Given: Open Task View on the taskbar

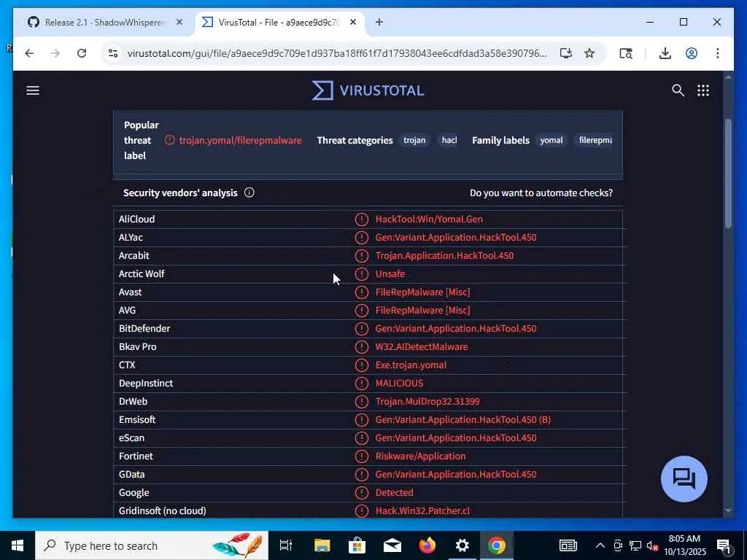Looking at the screenshot, I should coord(286,545).
